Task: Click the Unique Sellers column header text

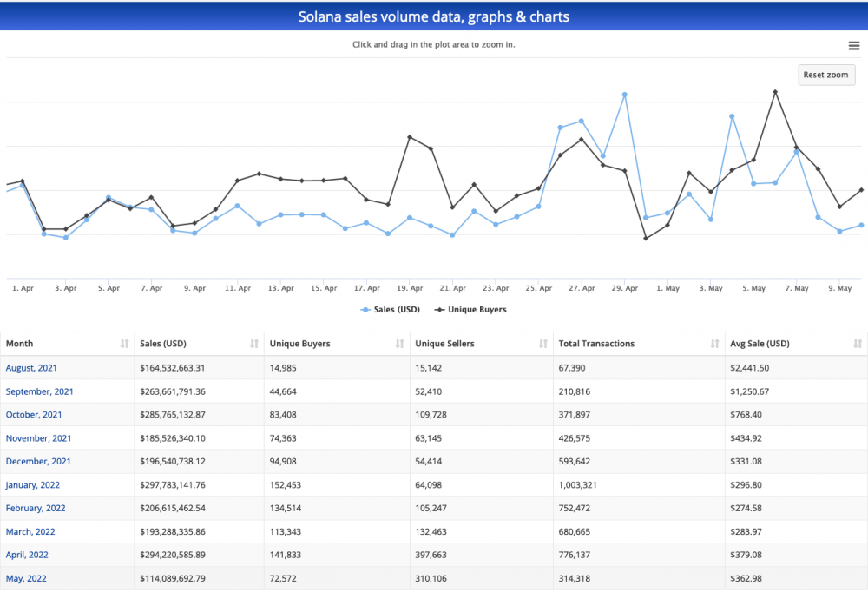Action: tap(444, 344)
